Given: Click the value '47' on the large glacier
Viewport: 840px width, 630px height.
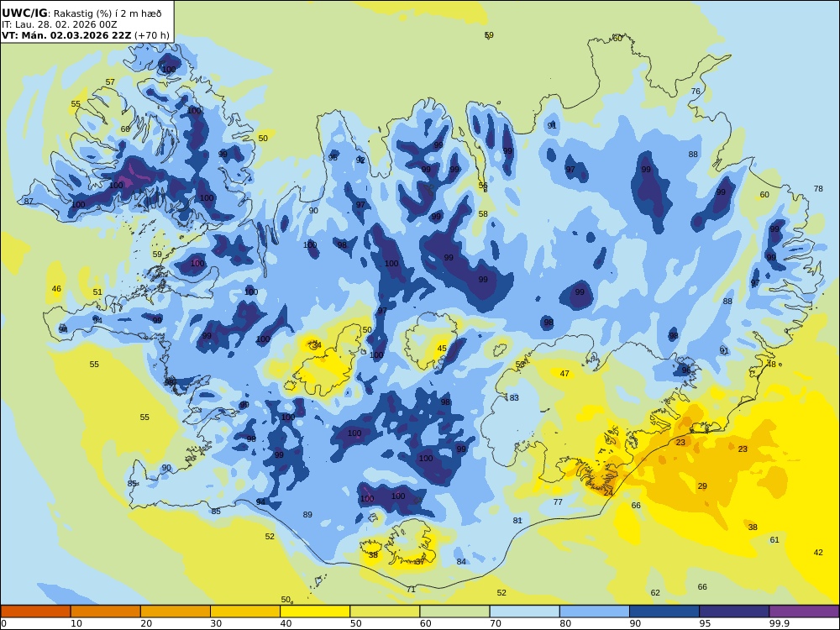Looking at the screenshot, I should pos(564,374).
